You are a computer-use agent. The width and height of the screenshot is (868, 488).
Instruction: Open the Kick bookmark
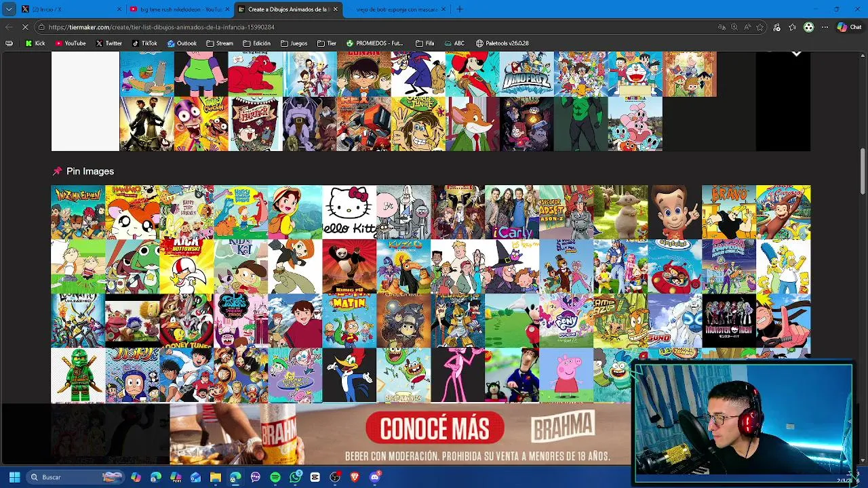pos(35,43)
